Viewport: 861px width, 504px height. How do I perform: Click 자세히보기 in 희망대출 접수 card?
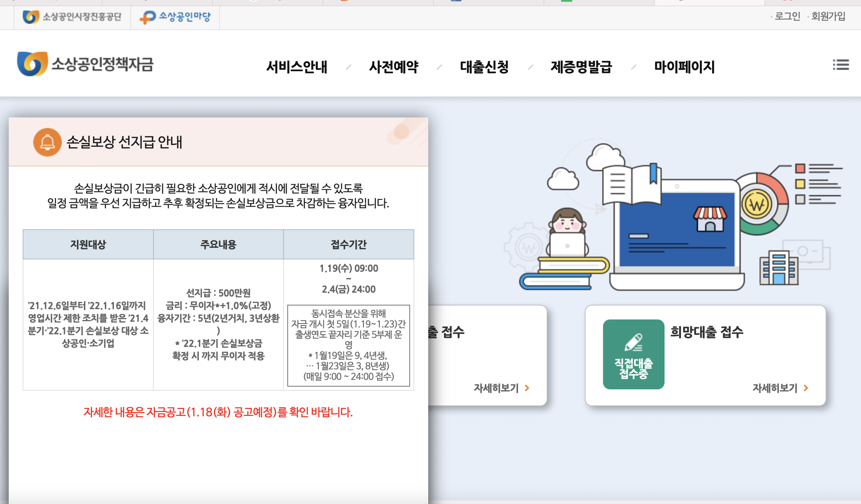[x=775, y=388]
